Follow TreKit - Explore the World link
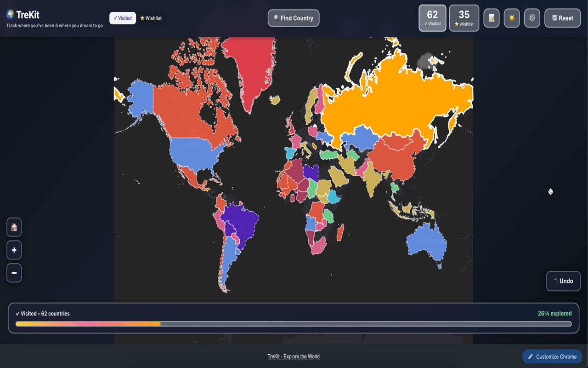The width and height of the screenshot is (588, 368). point(294,356)
